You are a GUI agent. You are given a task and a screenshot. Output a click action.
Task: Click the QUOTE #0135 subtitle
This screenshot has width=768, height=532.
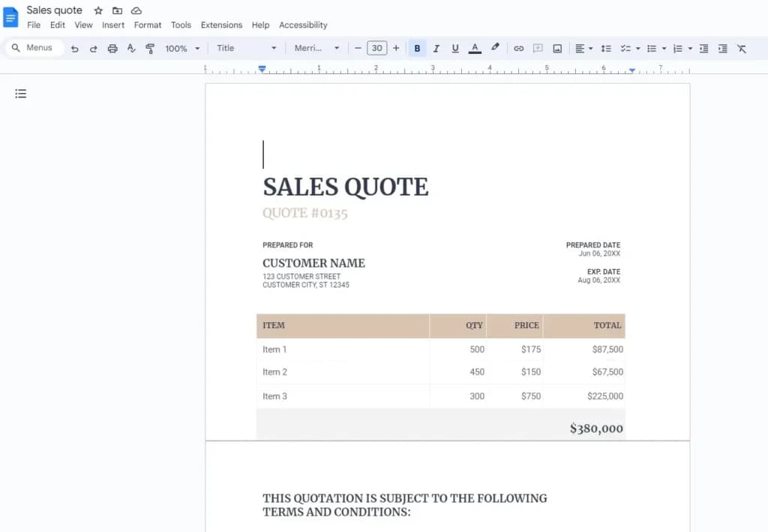coord(304,213)
